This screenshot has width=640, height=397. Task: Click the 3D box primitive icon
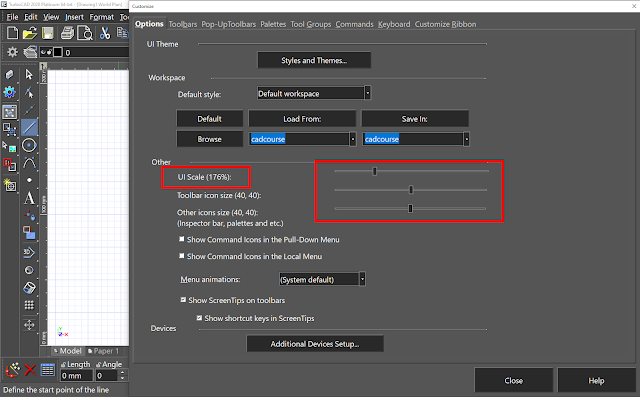(29, 288)
